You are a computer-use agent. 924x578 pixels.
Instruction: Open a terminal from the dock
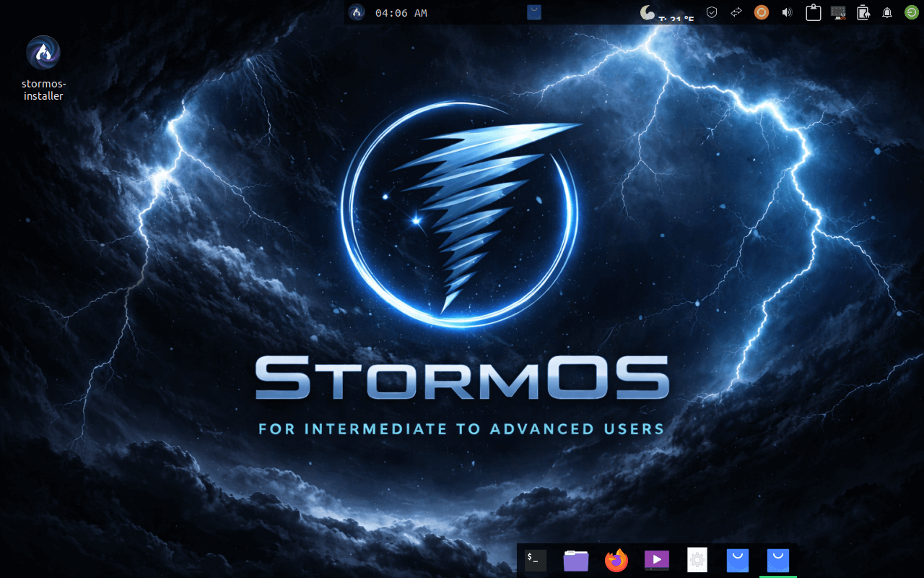[x=534, y=558]
